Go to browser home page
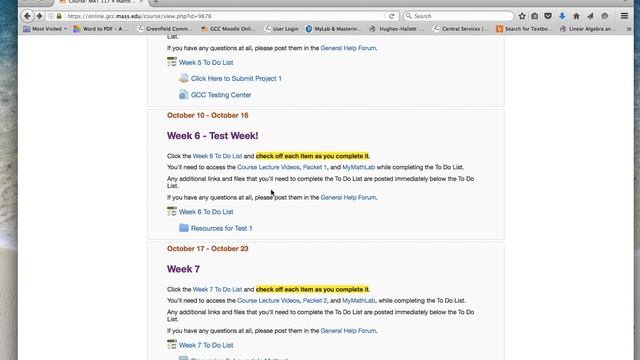Viewport: 640px width, 360px height. tap(576, 16)
